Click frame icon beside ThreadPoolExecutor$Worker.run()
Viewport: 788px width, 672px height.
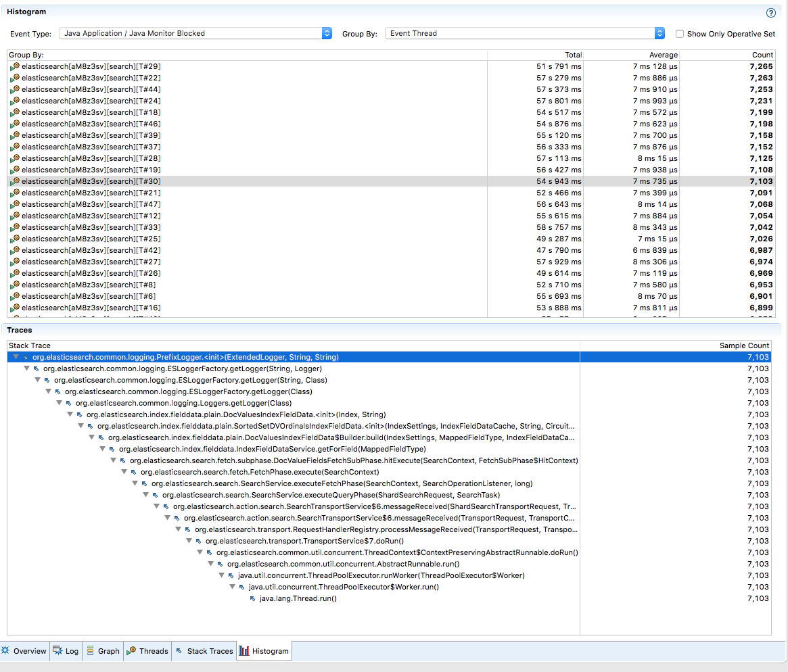coord(241,587)
